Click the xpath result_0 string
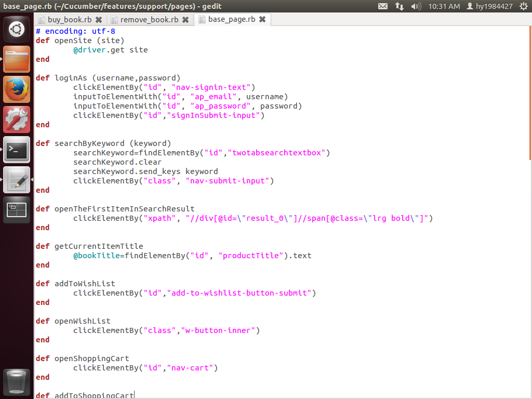Image resolution: width=532 pixels, height=399 pixels. (x=307, y=218)
